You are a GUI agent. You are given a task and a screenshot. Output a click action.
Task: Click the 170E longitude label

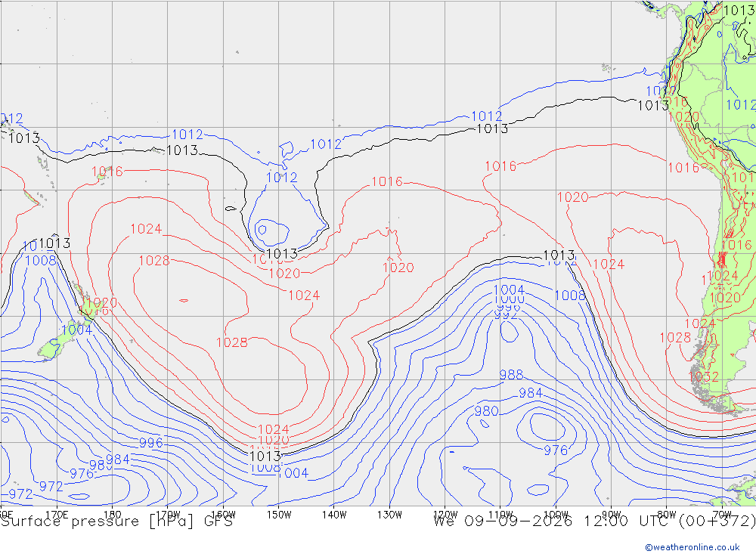coord(57,515)
